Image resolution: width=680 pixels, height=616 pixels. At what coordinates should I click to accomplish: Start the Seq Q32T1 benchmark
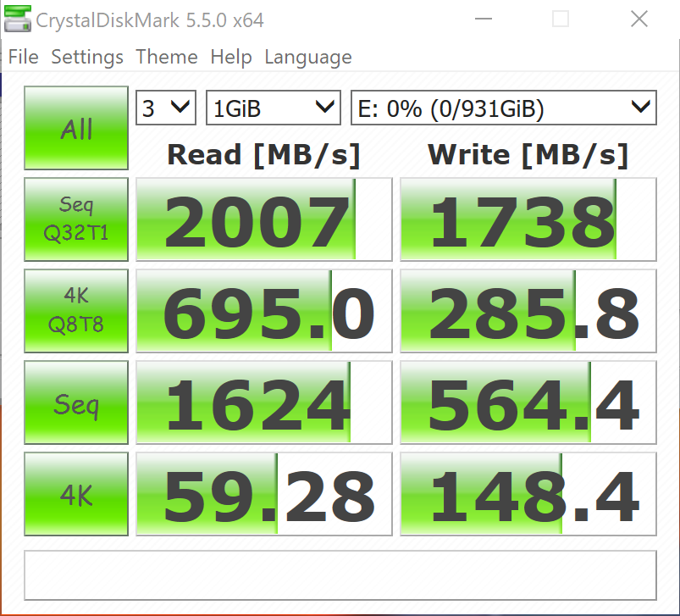pyautogui.click(x=76, y=219)
